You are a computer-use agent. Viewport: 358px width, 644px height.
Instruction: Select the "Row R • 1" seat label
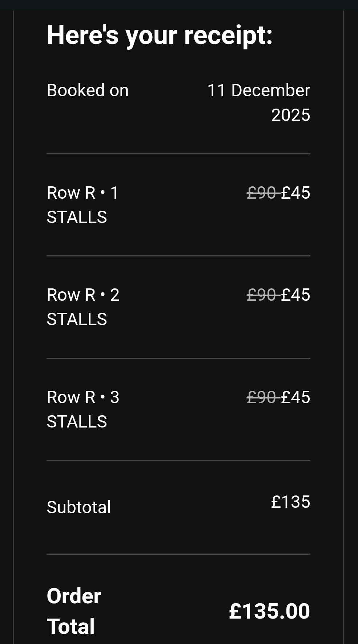83,193
